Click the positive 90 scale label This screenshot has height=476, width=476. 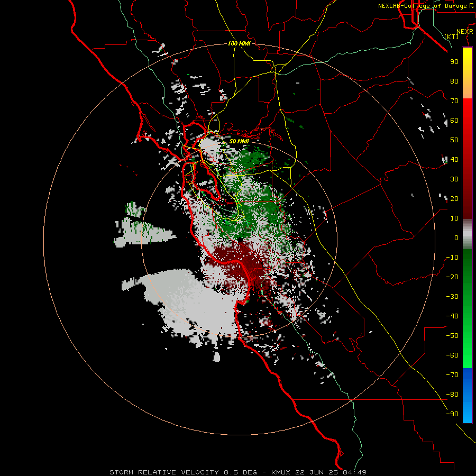tap(454, 62)
